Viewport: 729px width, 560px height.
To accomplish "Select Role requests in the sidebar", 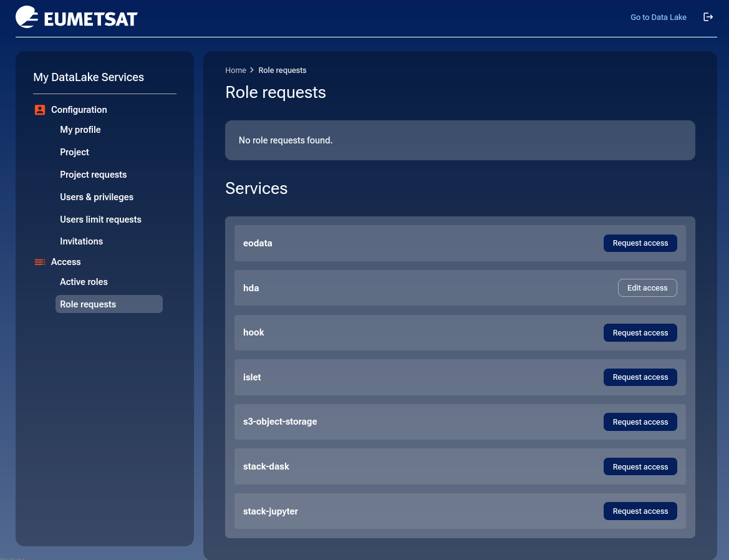I will click(x=109, y=304).
